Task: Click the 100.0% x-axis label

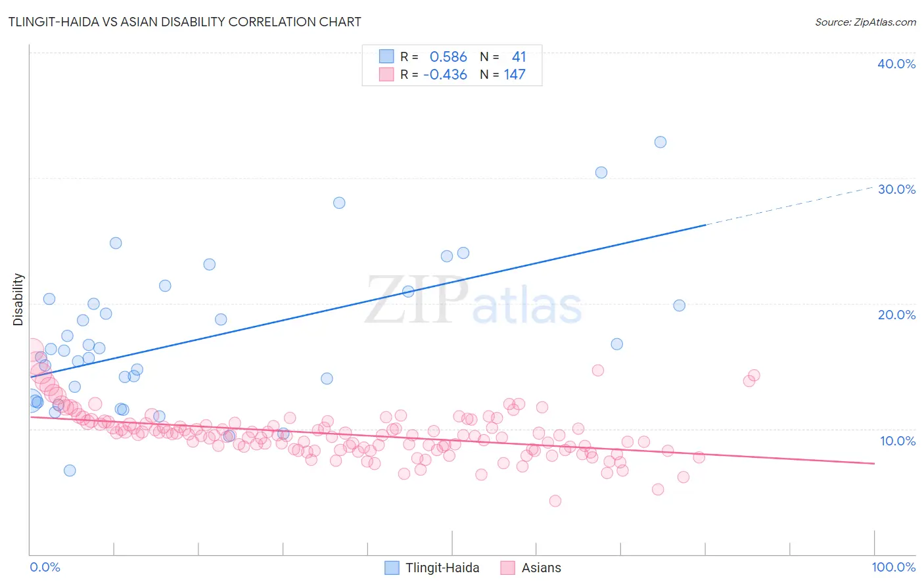Action: (x=894, y=567)
